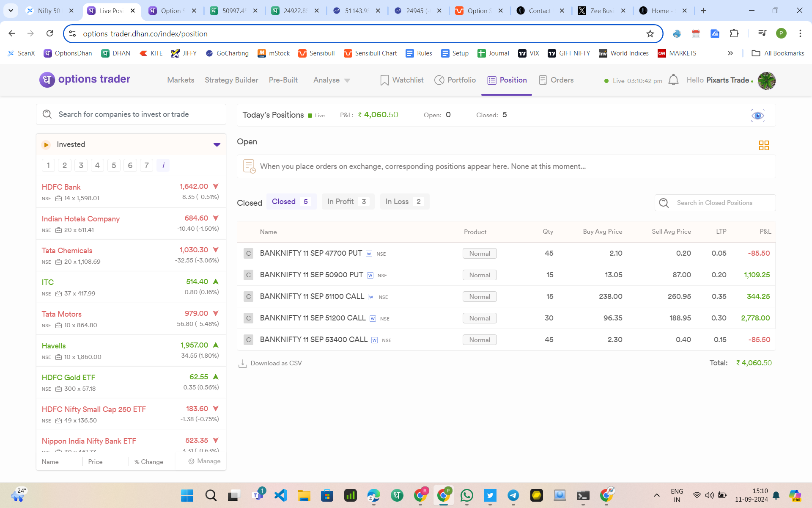Click the C badge on 47700 PUT row
Viewport: 812px width, 508px height.
tap(248, 253)
